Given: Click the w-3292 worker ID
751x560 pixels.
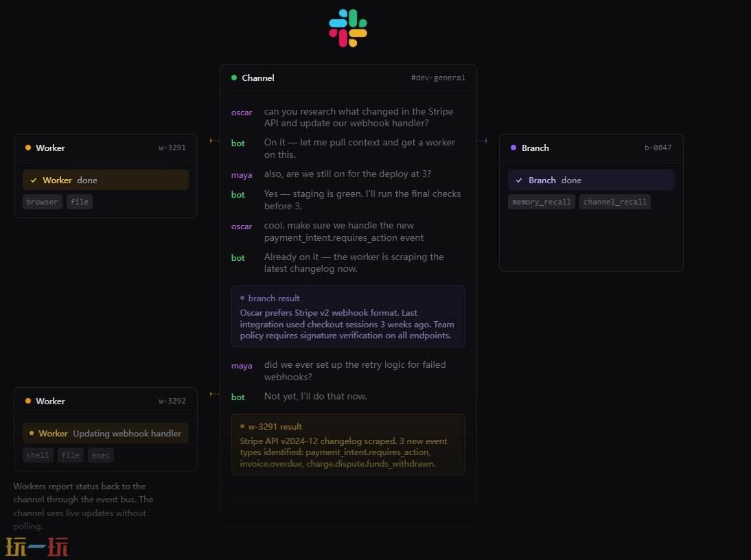Looking at the screenshot, I should [x=172, y=401].
